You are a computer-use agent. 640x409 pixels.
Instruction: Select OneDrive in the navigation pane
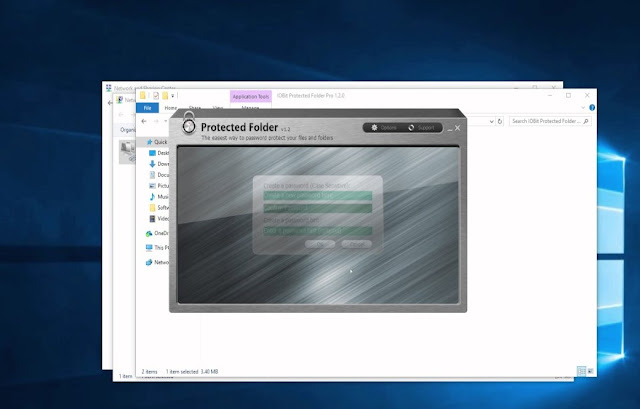[x=157, y=233]
